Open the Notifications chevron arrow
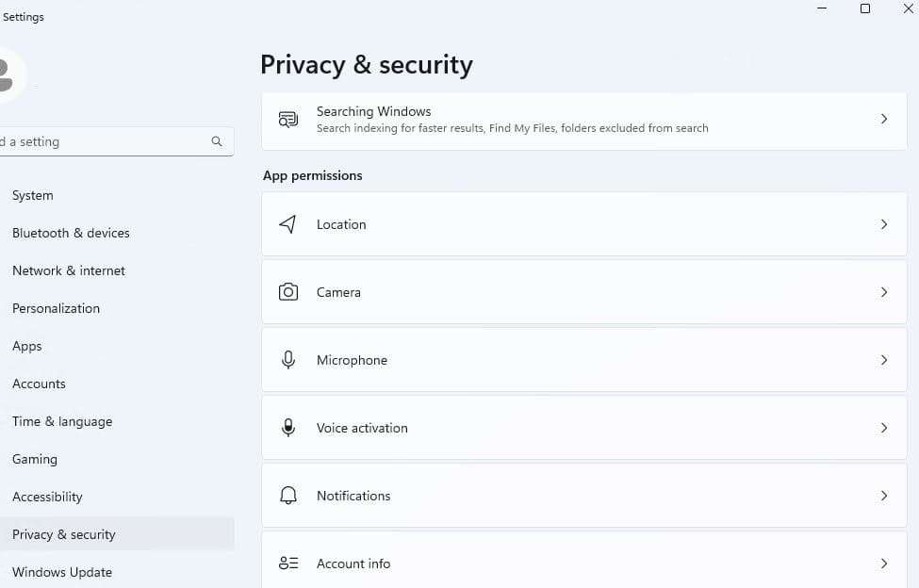The height and width of the screenshot is (588, 919). pyautogui.click(x=884, y=496)
